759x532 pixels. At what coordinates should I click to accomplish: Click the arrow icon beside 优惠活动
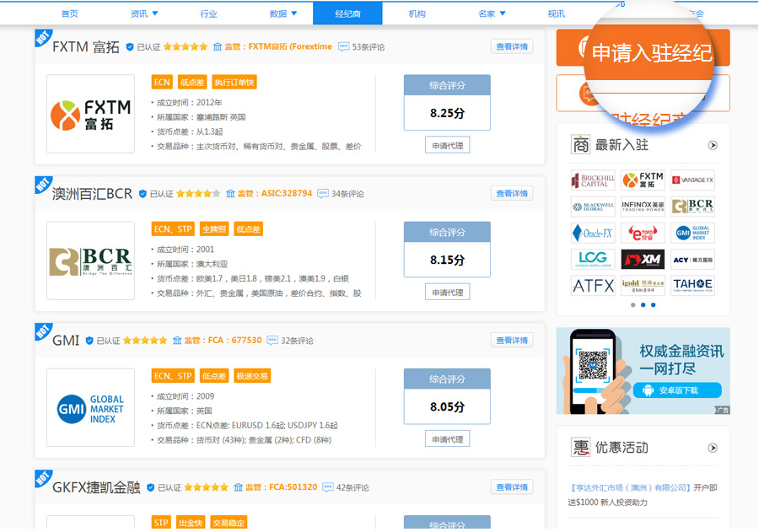pyautogui.click(x=713, y=448)
